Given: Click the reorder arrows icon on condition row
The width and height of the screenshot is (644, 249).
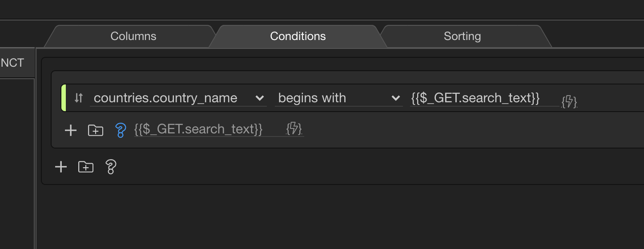Looking at the screenshot, I should point(79,98).
